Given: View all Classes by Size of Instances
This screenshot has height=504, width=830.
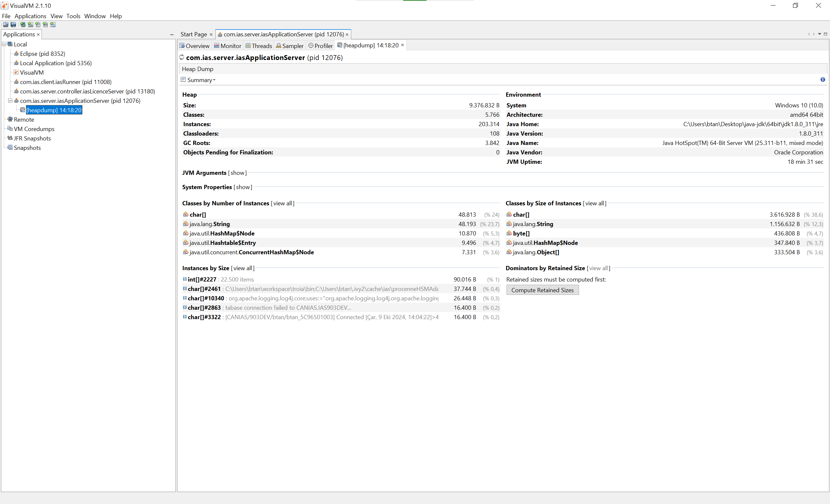Looking at the screenshot, I should point(595,203).
